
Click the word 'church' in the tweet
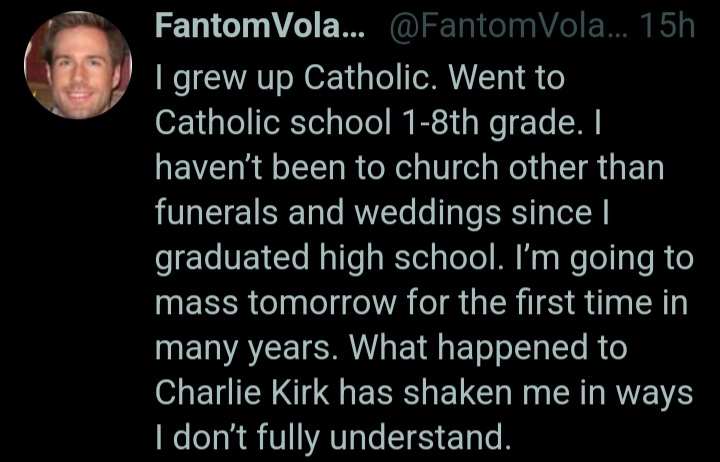click(x=446, y=167)
